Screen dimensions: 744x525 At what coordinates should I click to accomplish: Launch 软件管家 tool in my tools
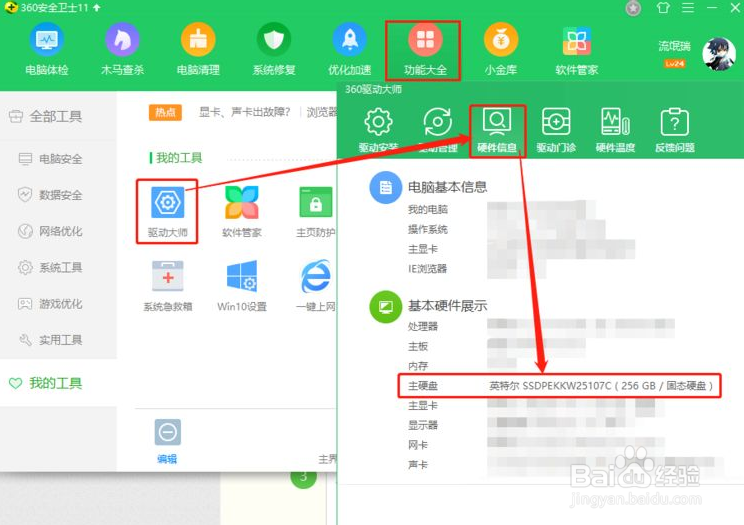(242, 212)
